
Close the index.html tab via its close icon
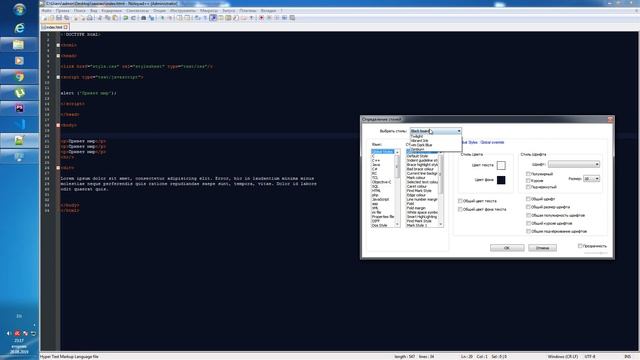coord(66,27)
